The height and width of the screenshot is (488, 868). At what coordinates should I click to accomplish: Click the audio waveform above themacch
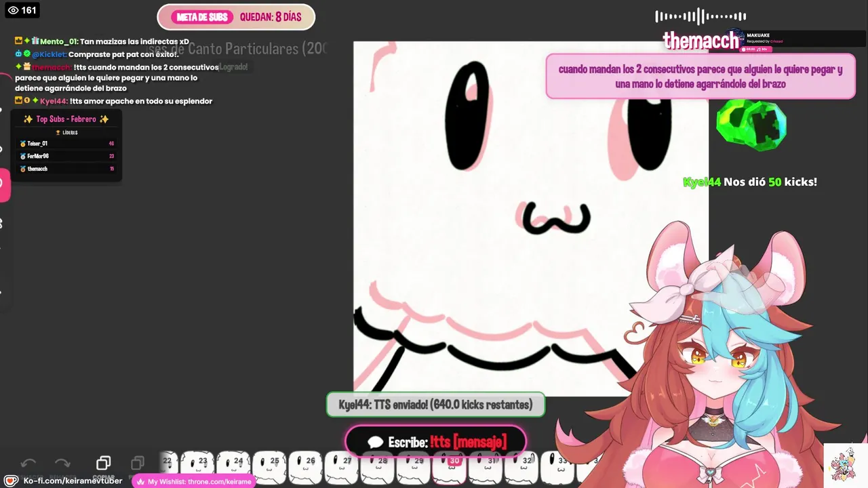[701, 16]
